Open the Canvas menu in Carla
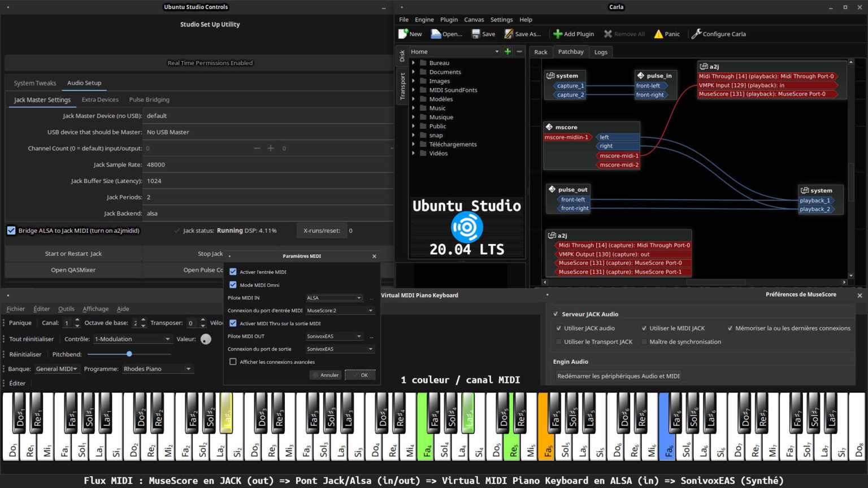This screenshot has height=488, width=868. point(474,19)
